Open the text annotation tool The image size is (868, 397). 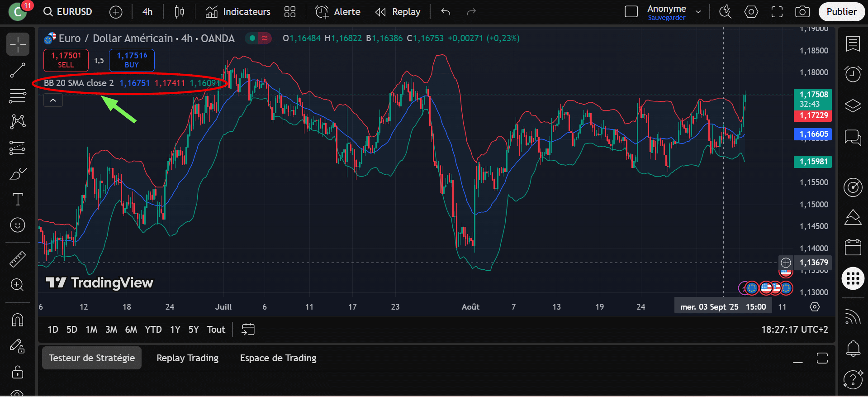pos(18,199)
